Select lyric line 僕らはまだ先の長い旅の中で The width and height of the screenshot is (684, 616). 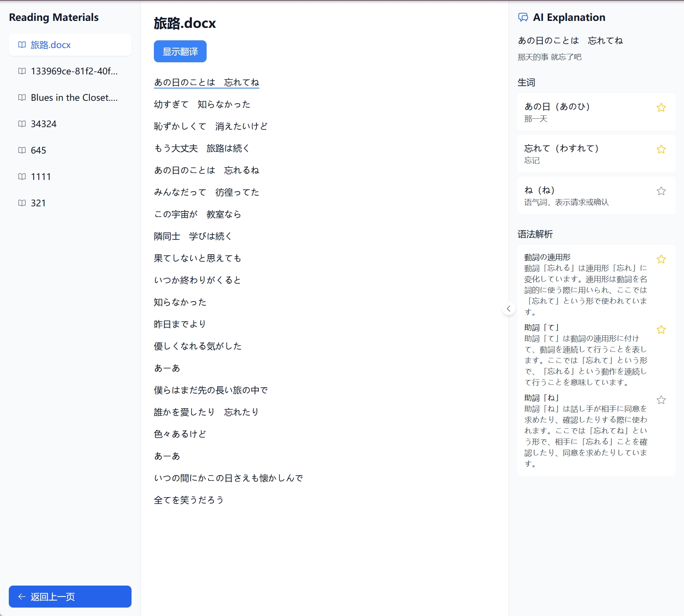coord(211,390)
